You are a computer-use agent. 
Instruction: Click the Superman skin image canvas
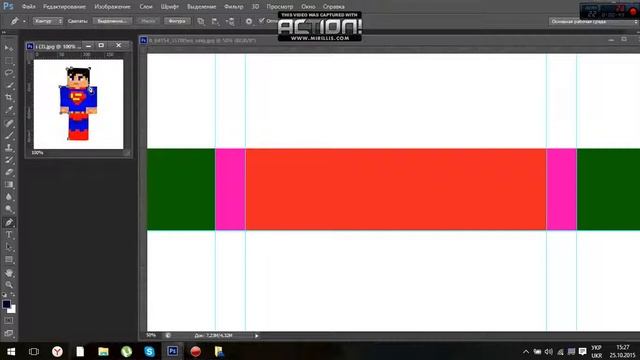click(78, 104)
